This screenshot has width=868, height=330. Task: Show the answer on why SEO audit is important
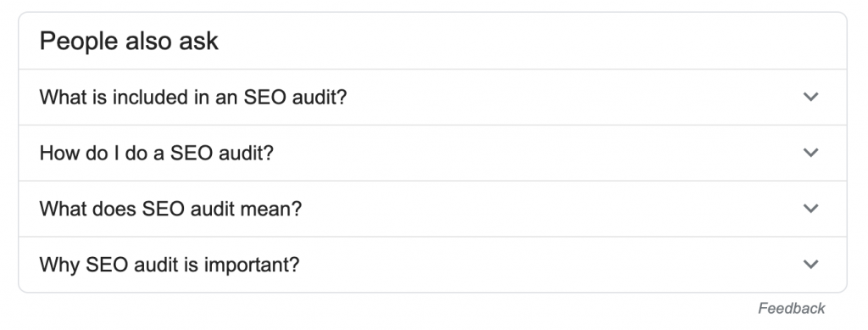[433, 265]
